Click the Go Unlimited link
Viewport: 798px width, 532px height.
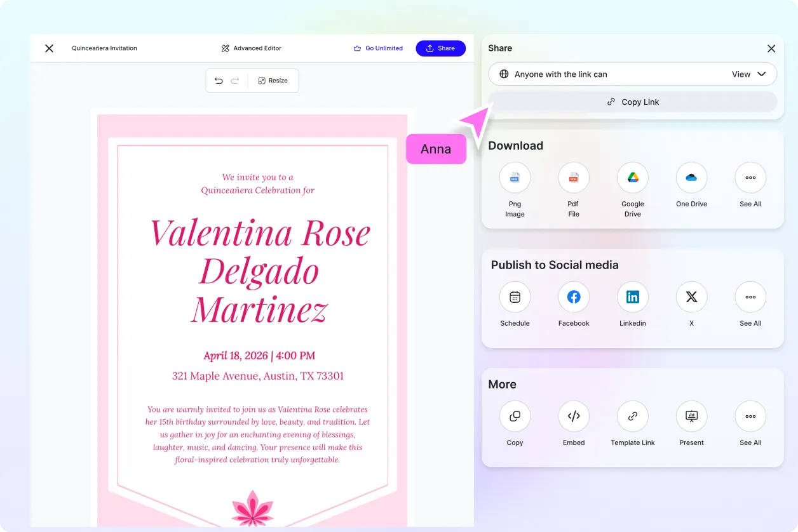pyautogui.click(x=379, y=48)
